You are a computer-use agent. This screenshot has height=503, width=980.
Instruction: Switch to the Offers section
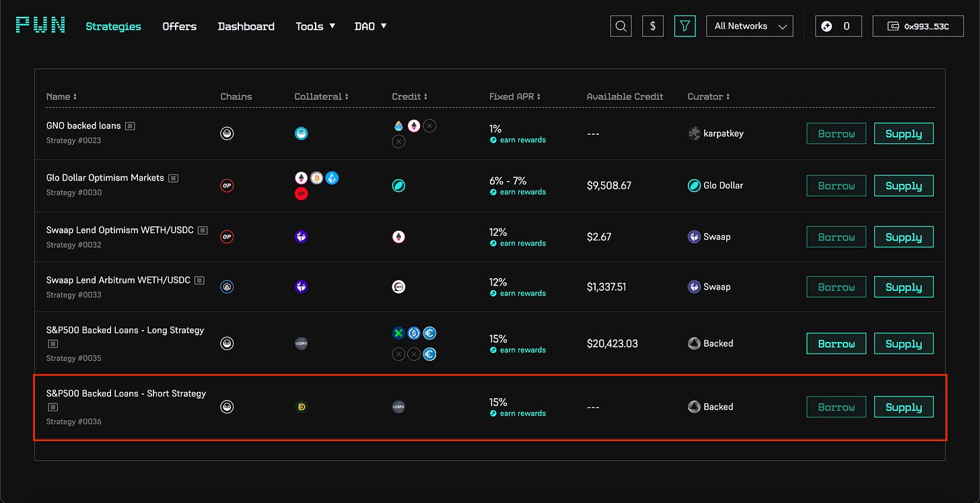[179, 26]
